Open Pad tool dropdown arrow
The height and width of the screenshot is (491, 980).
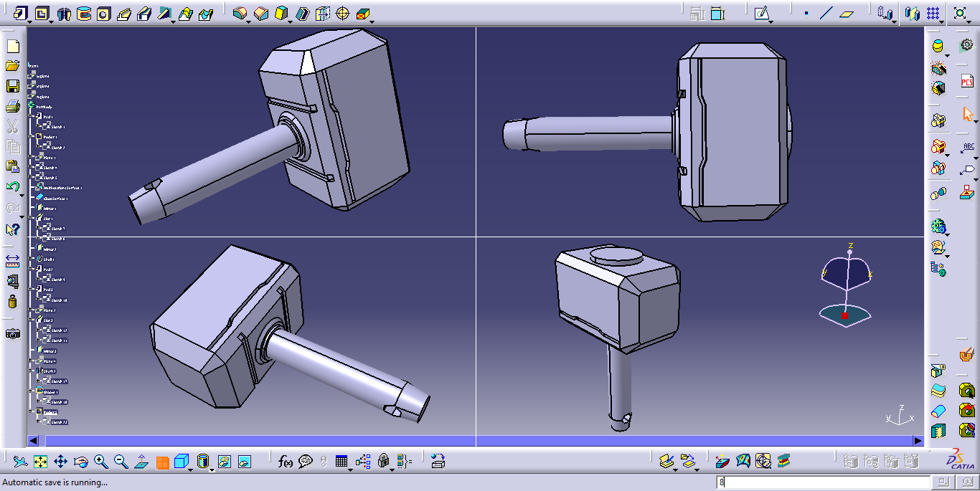30,21
